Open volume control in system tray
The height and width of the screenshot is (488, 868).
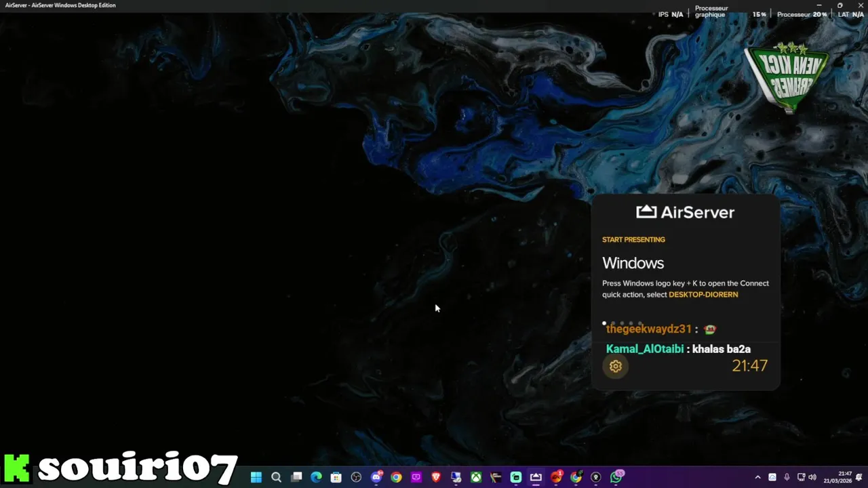click(x=812, y=477)
